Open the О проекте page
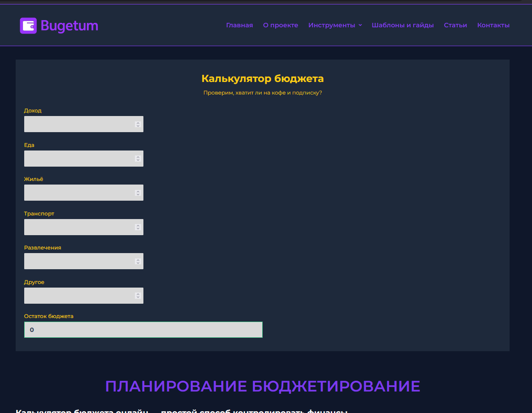 281,25
